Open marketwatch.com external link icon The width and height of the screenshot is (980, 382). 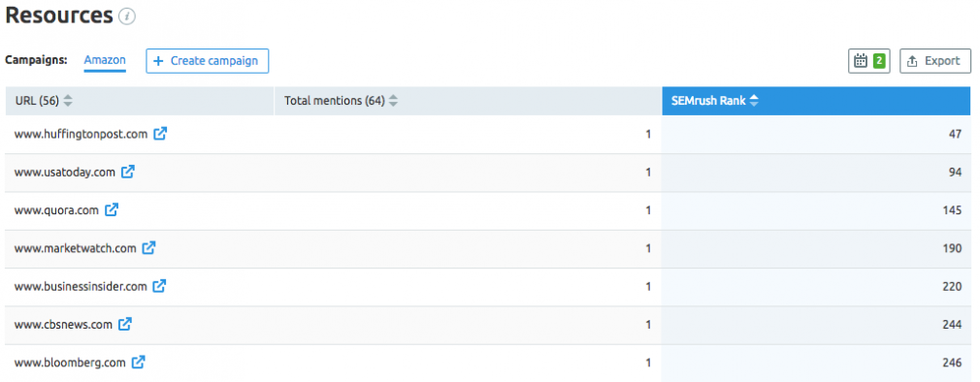[148, 248]
